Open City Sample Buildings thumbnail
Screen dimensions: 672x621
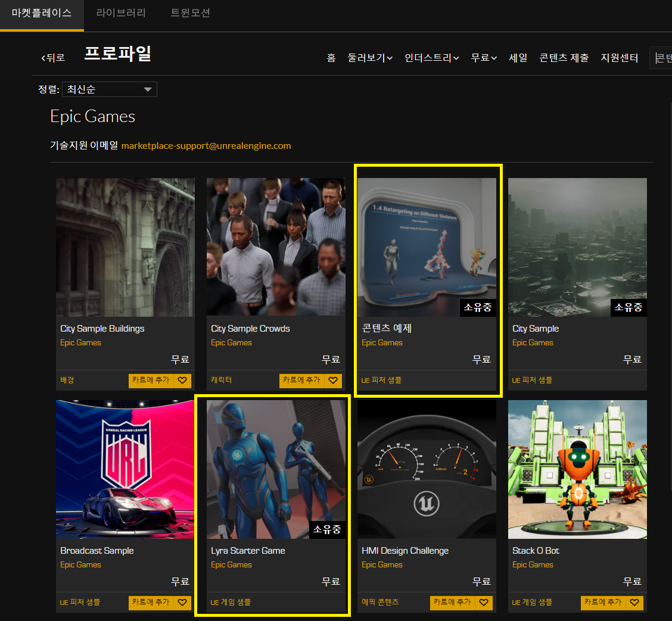pos(125,248)
